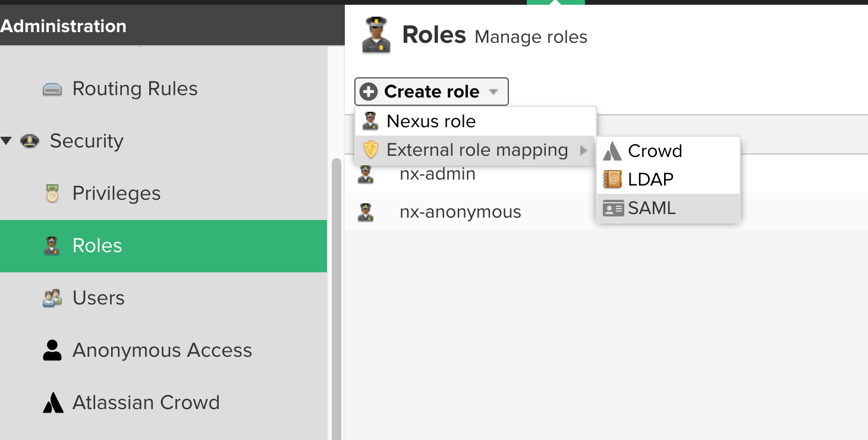Go to Roles in the sidebar

98,246
